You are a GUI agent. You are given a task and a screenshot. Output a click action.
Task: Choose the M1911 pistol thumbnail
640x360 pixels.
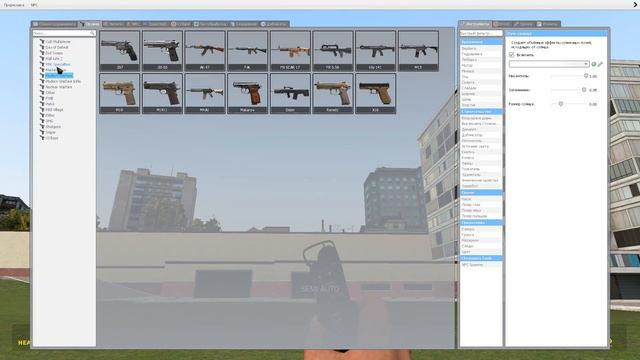click(162, 93)
